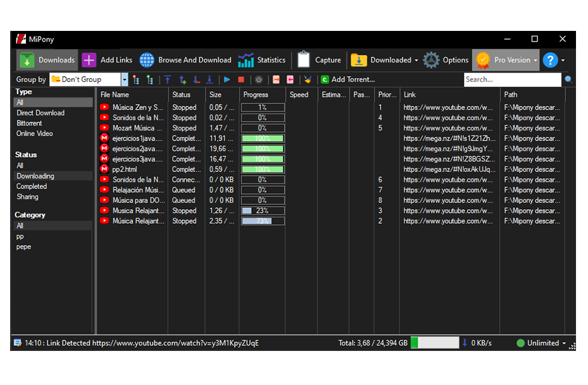Click the blue start download play icon
The width and height of the screenshot is (588, 385).
227,79
